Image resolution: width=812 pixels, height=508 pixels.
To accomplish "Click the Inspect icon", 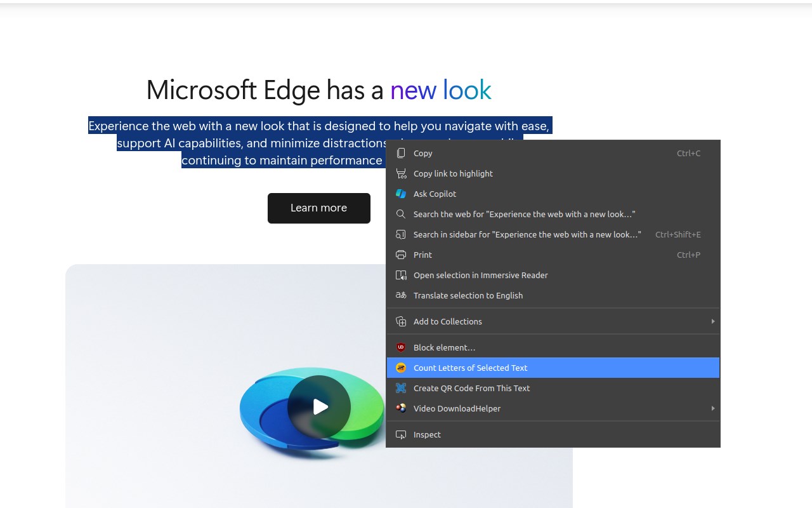I will (x=401, y=434).
